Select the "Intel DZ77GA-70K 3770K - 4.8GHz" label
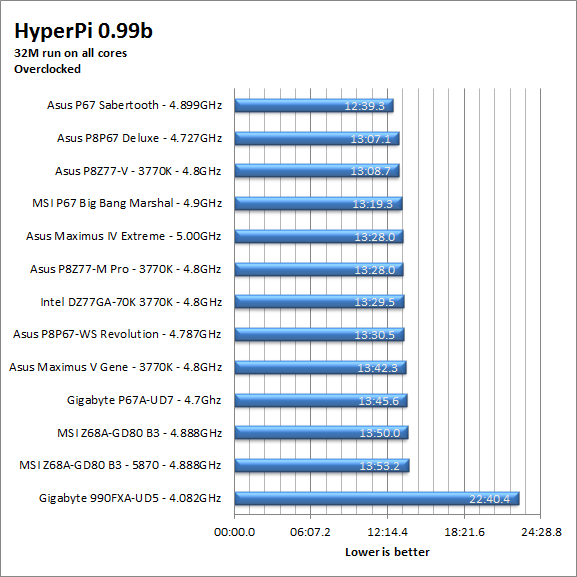 tap(131, 302)
